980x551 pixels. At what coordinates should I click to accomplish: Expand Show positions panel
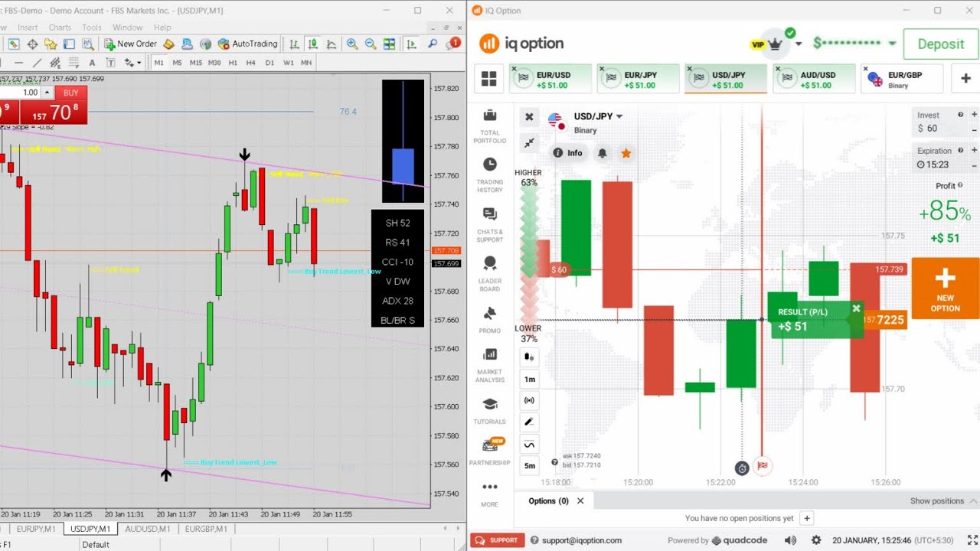coord(943,501)
